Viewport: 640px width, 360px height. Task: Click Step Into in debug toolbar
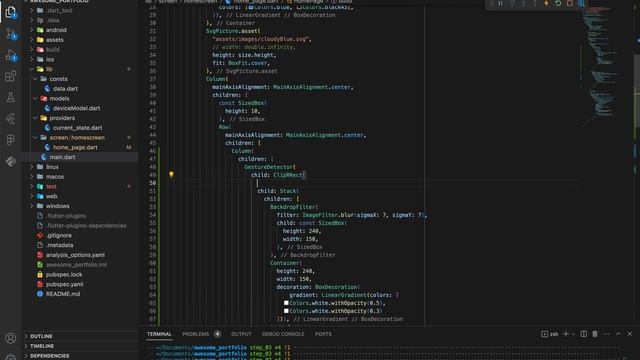523,3
